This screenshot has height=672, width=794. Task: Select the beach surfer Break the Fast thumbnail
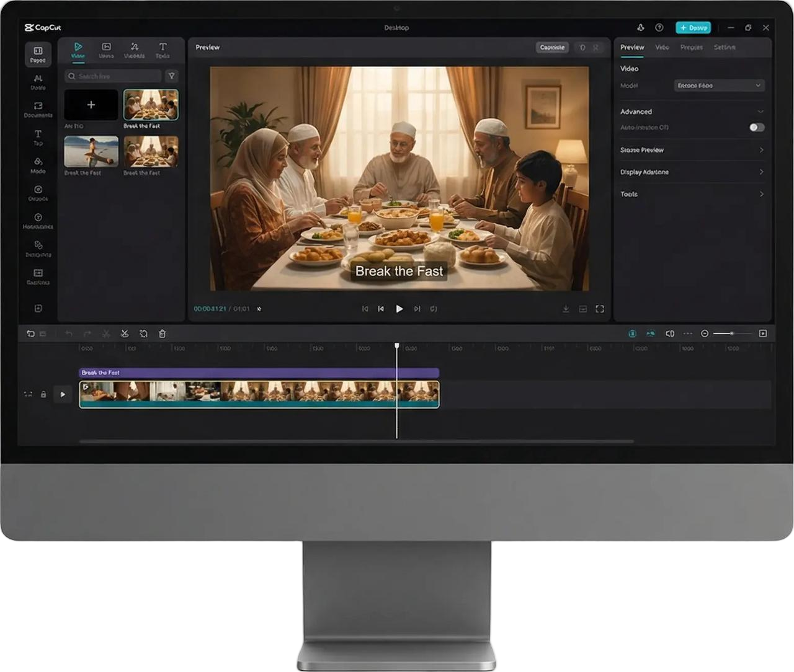[x=91, y=153]
